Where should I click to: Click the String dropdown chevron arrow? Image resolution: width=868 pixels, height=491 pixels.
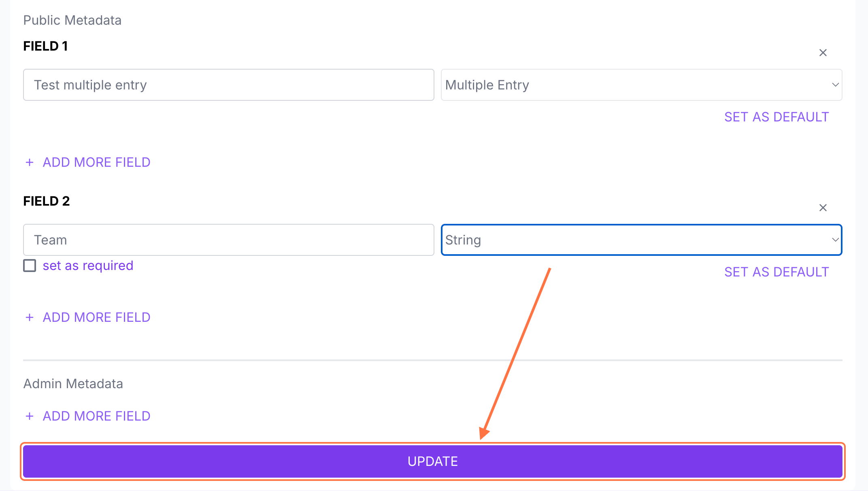pos(835,240)
